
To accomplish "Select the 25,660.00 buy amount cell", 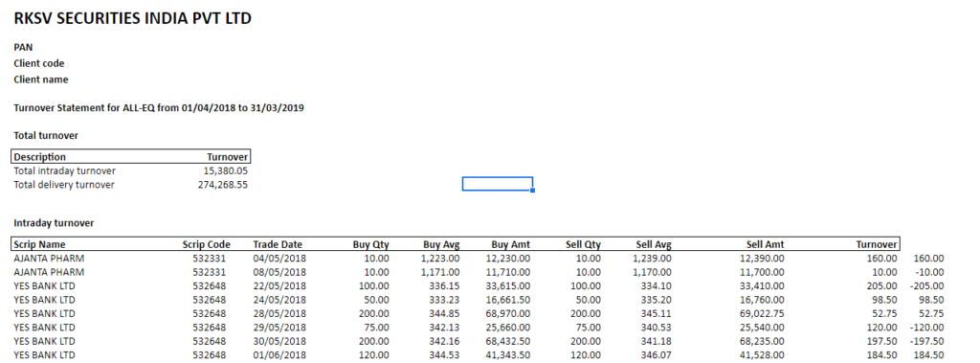I will [508, 328].
